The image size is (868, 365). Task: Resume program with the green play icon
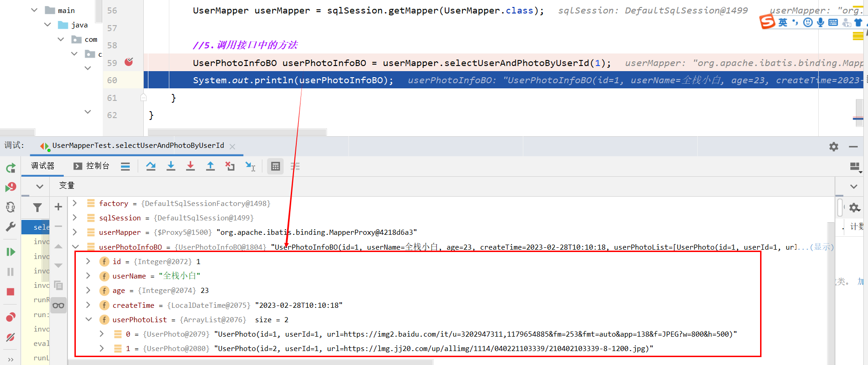coord(11,252)
